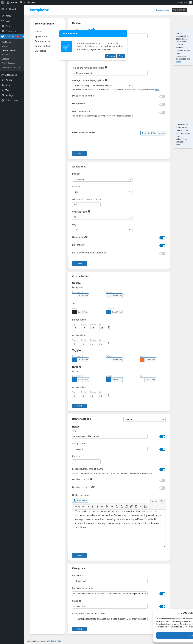Click the Manage Cookie Consent title field
The height and width of the screenshot is (644, 193).
pos(110,436)
